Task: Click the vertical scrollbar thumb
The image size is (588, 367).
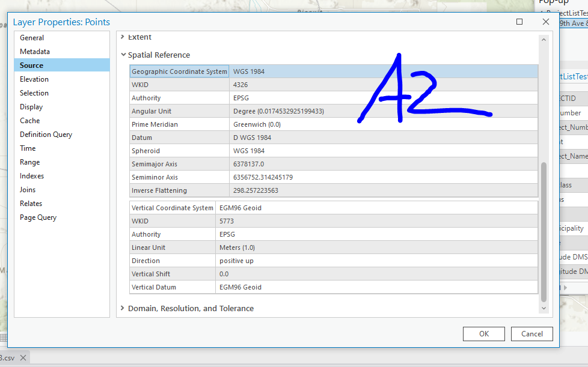Action: 544,232
